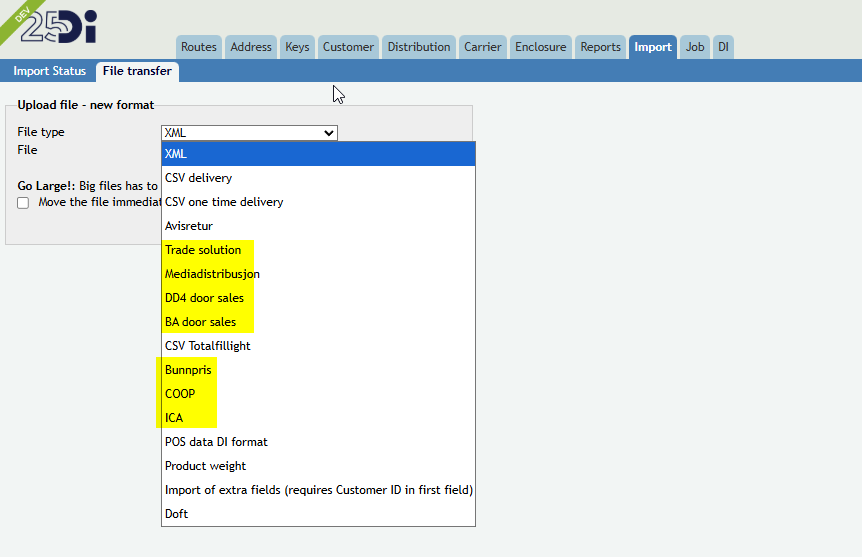The width and height of the screenshot is (862, 557).
Task: Select the File transfer tab
Action: click(x=137, y=71)
